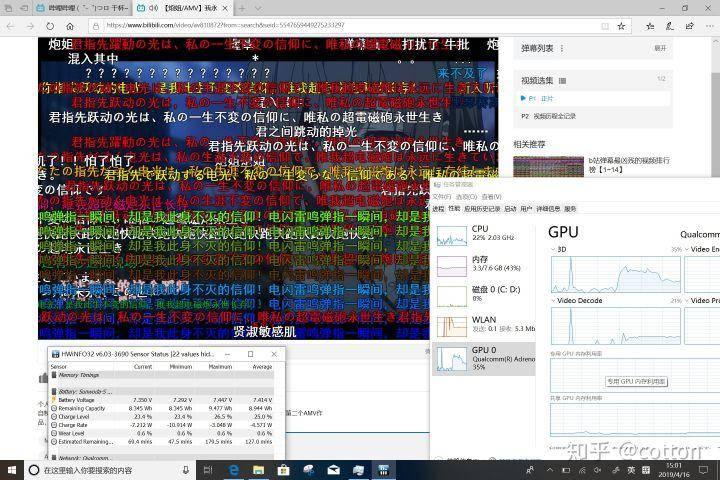This screenshot has height=480, width=720.
Task: Show hidden tray icons chevron
Action: pyautogui.click(x=550, y=470)
